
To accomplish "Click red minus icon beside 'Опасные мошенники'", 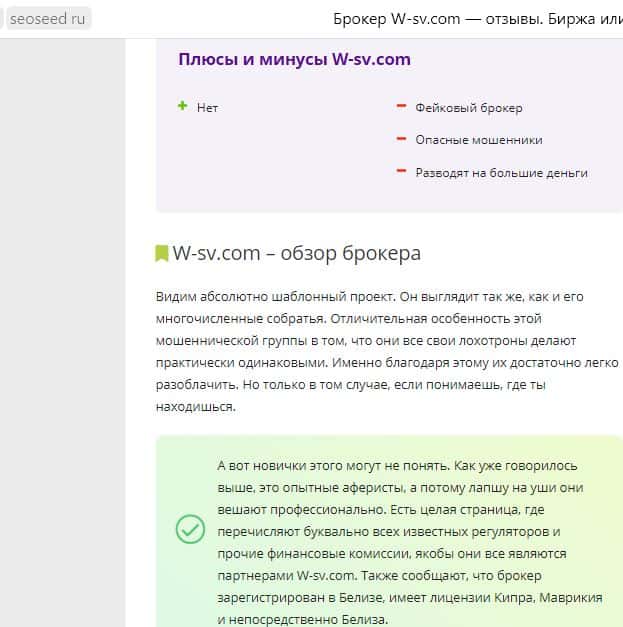I will (401, 139).
